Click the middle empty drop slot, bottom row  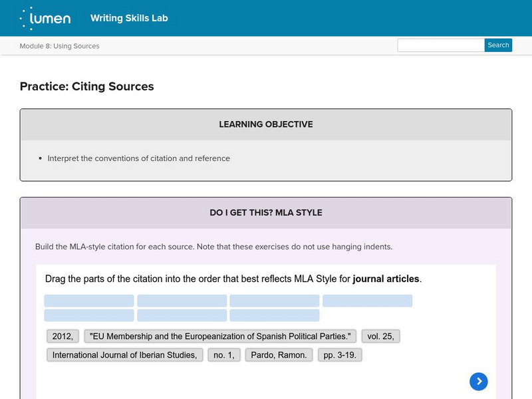pyautogui.click(x=182, y=315)
